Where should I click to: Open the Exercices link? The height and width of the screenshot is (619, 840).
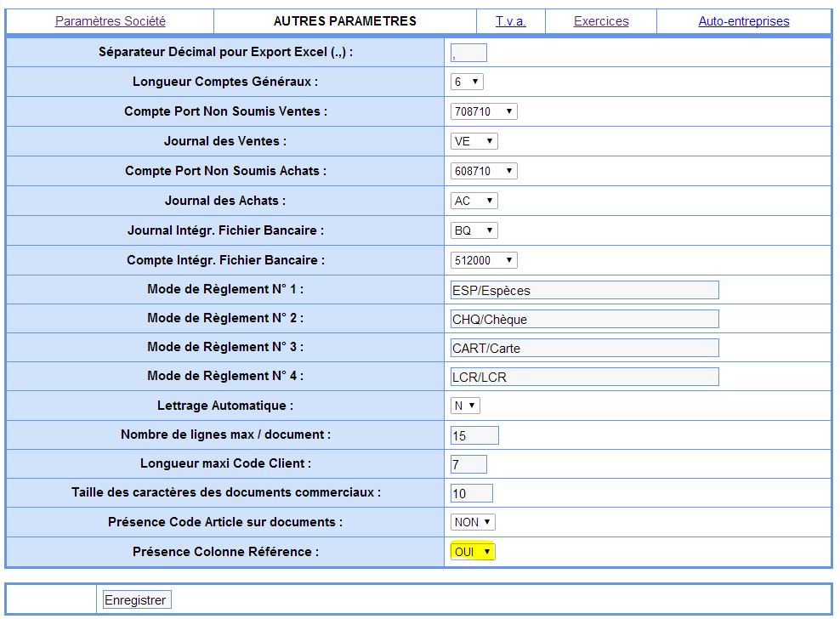(601, 21)
